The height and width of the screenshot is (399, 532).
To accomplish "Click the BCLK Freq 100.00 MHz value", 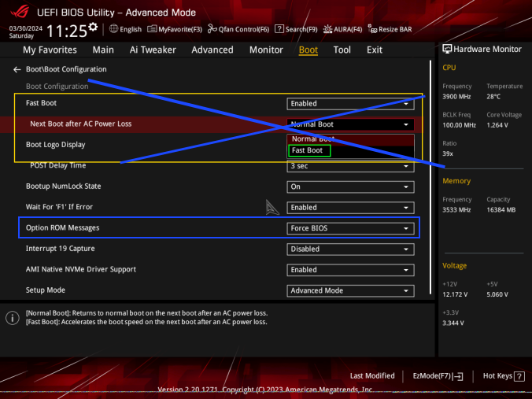I will 459,125.
